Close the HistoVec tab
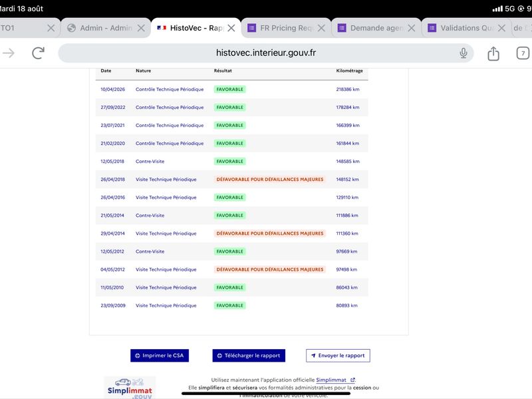The height and width of the screenshot is (399, 532). click(x=231, y=28)
